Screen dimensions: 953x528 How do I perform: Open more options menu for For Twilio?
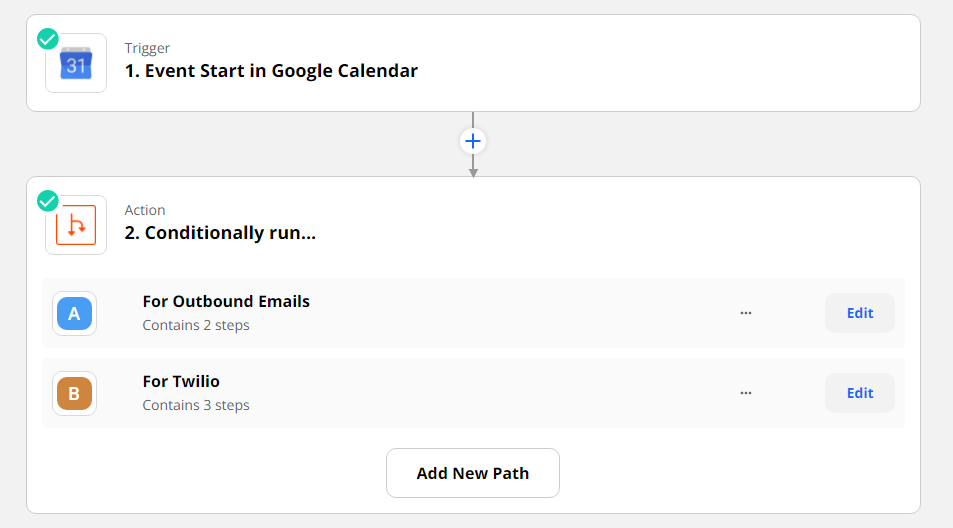tap(746, 393)
